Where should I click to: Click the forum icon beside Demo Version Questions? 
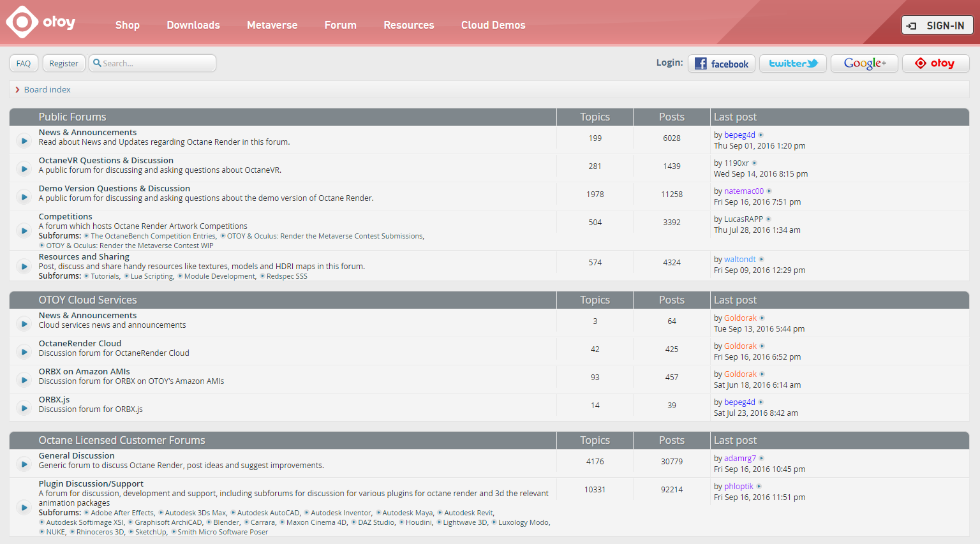point(24,196)
